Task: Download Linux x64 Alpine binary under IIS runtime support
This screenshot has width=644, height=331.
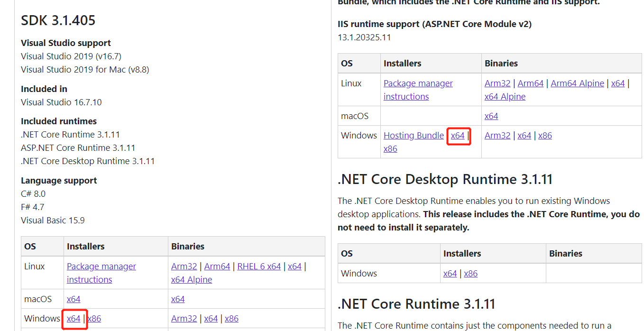Action: tap(505, 96)
